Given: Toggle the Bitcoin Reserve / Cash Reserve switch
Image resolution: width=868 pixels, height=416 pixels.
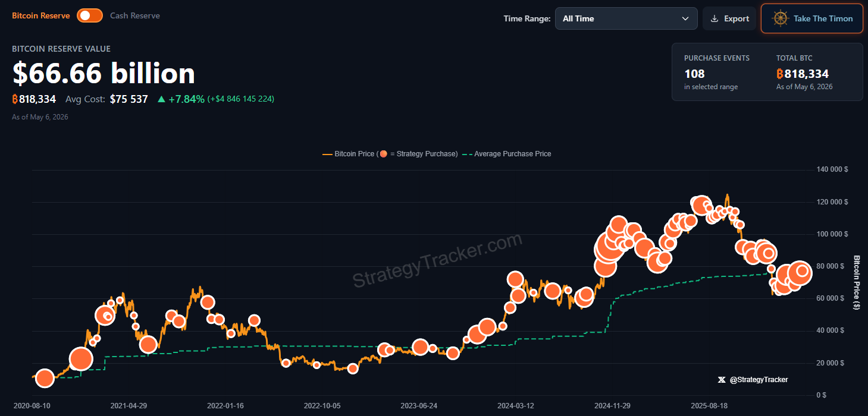Looking at the screenshot, I should [90, 16].
